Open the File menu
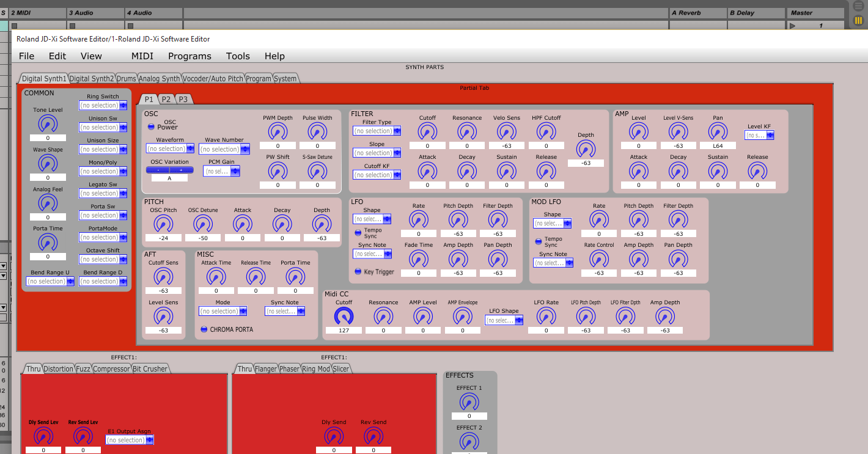Screen dimensions: 868x454 point(27,56)
